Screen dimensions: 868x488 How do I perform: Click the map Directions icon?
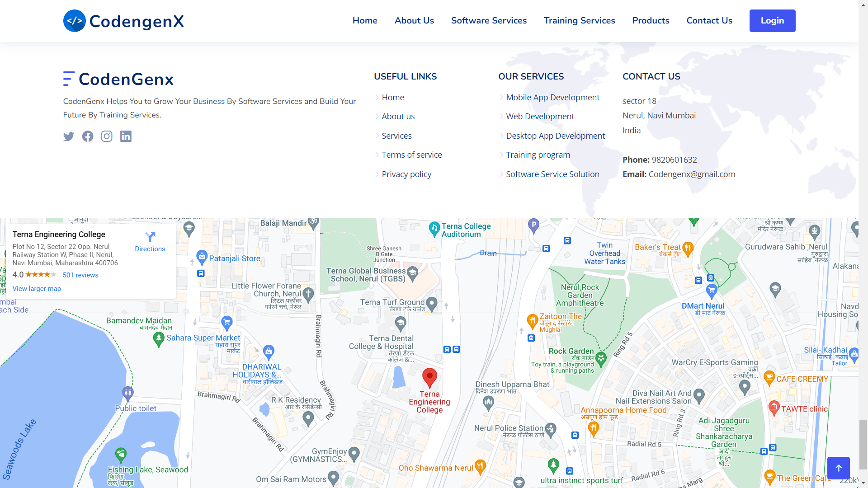pyautogui.click(x=150, y=237)
